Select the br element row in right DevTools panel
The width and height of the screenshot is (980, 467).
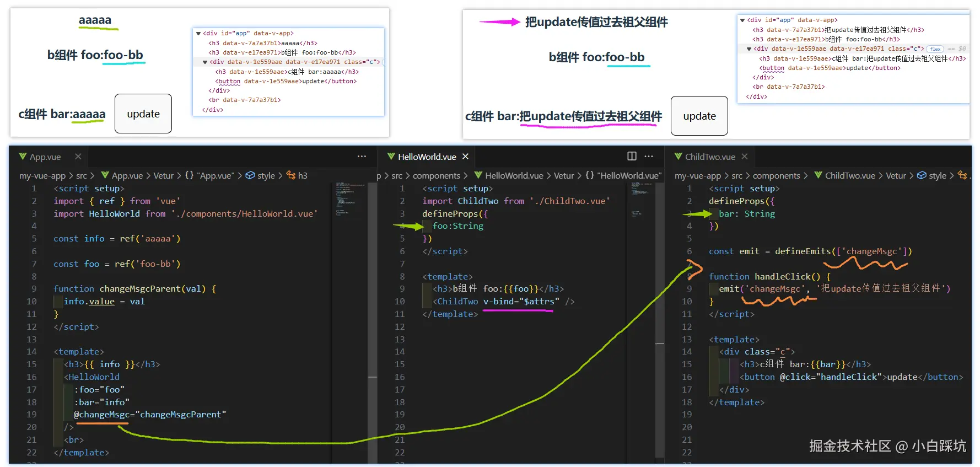[788, 87]
